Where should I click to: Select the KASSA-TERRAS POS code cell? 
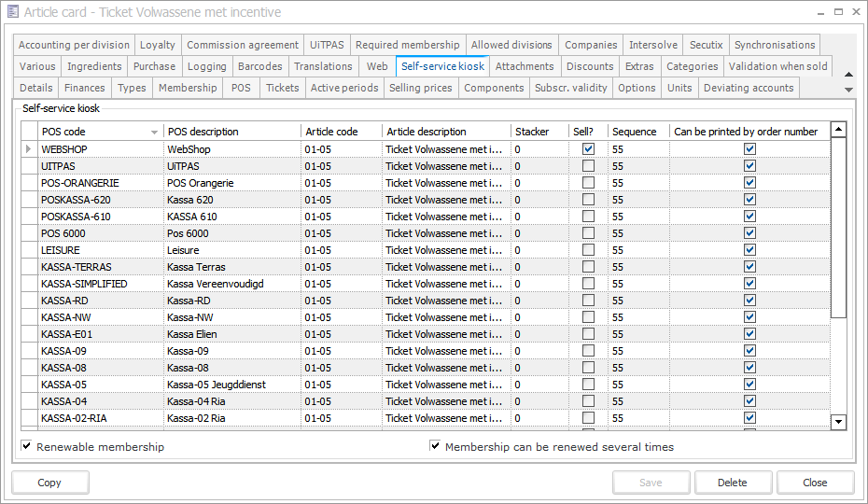tap(98, 267)
